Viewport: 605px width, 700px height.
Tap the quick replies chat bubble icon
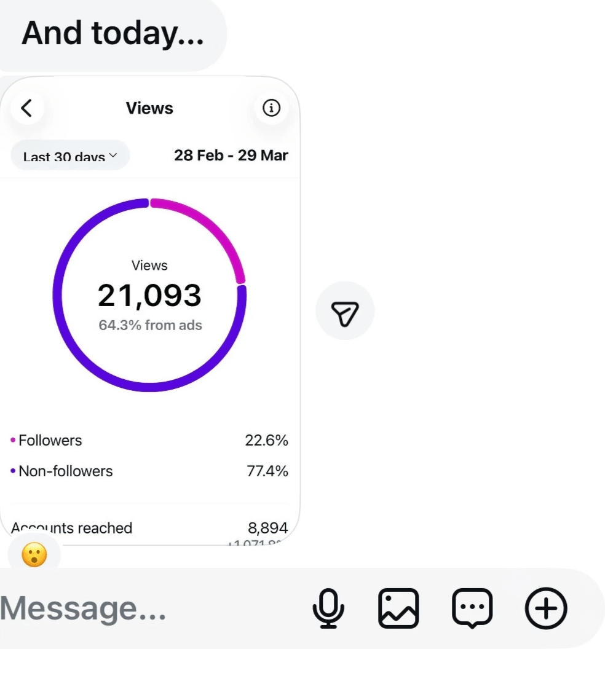[472, 608]
